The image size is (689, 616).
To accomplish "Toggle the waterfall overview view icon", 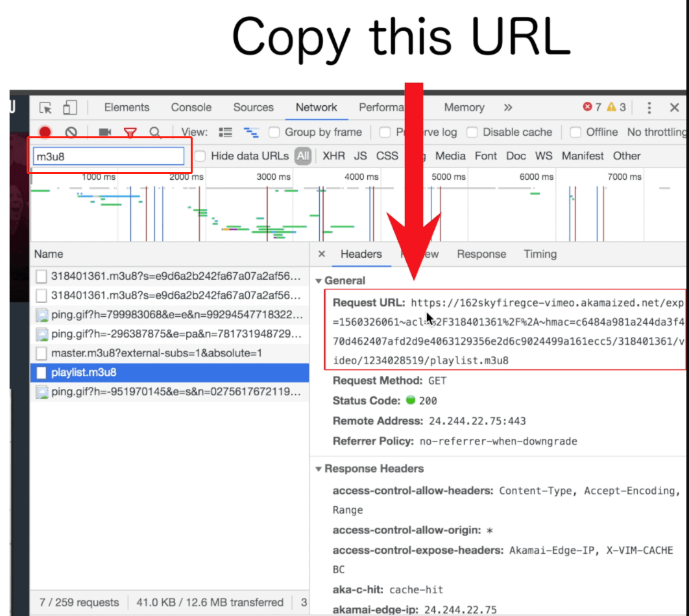I will tap(251, 132).
